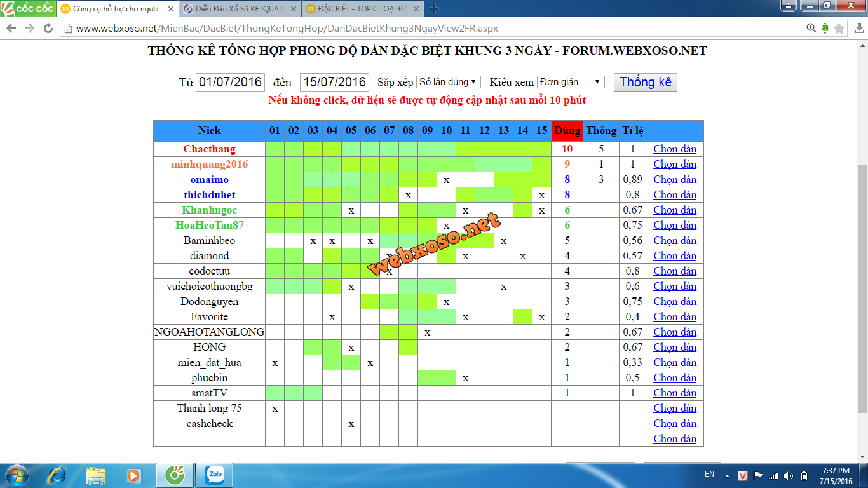Viewport: 868px width, 488px height.
Task: Reload the page with the refresh icon
Action: click(x=48, y=29)
